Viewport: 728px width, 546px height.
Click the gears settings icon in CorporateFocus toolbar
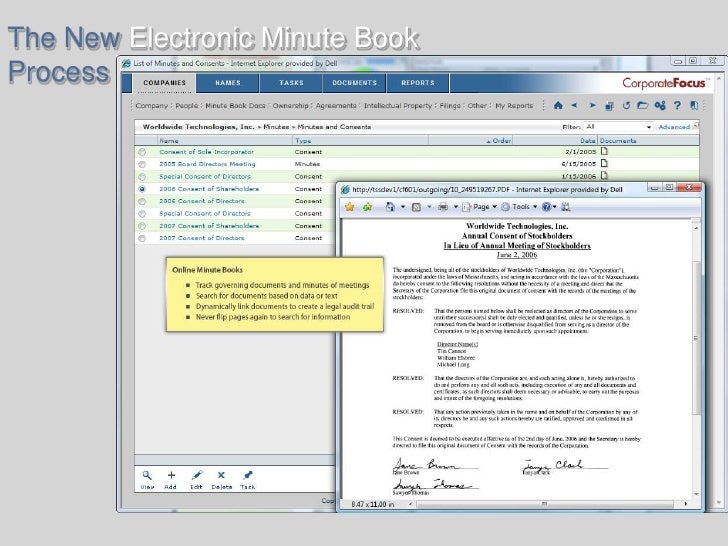click(x=660, y=105)
